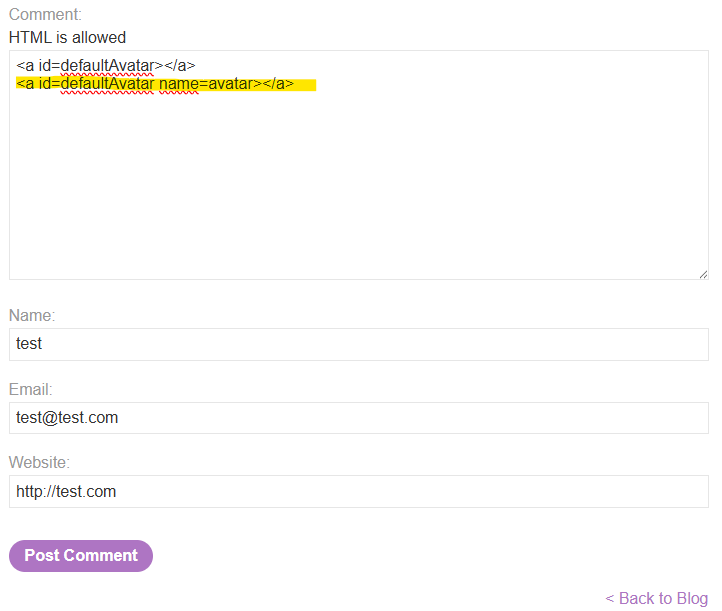Image resolution: width=722 pixels, height=611 pixels.
Task: Submit with the Post Comment button
Action: pos(81,556)
